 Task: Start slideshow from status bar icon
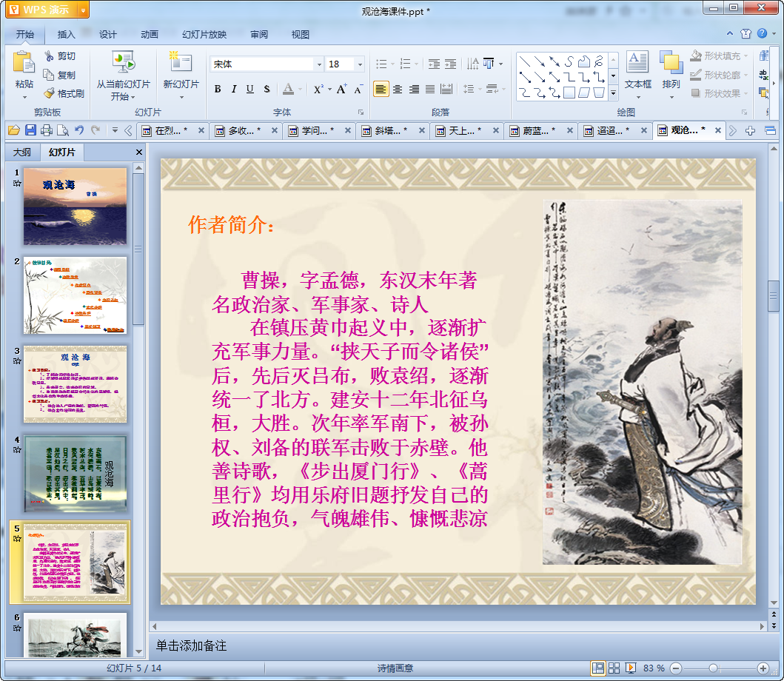click(x=631, y=668)
